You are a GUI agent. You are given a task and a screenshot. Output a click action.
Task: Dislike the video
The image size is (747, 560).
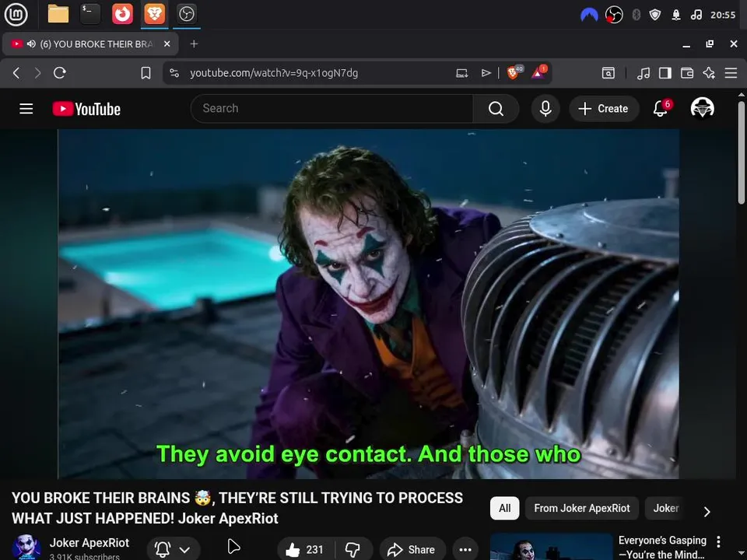(353, 550)
